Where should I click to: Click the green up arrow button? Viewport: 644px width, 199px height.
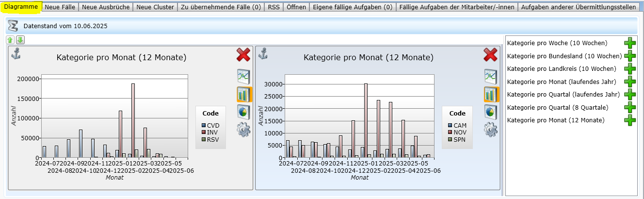tap(10, 40)
